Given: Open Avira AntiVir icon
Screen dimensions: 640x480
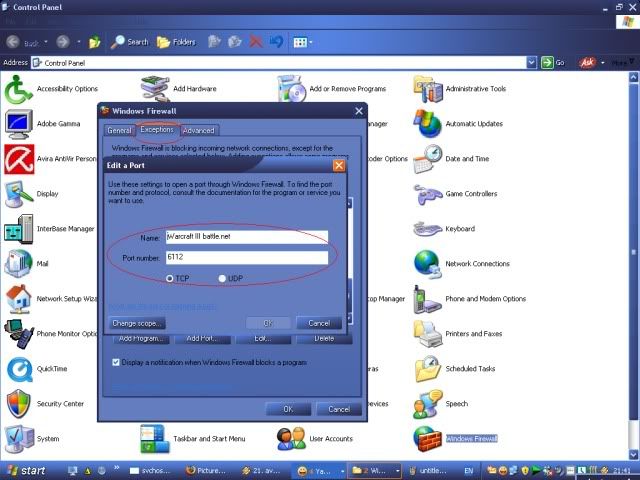Looking at the screenshot, I should pyautogui.click(x=19, y=159).
